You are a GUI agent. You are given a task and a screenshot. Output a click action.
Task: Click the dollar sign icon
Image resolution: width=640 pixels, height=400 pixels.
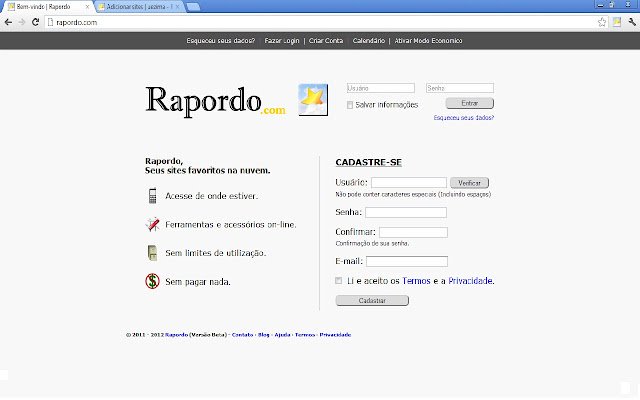(x=152, y=281)
